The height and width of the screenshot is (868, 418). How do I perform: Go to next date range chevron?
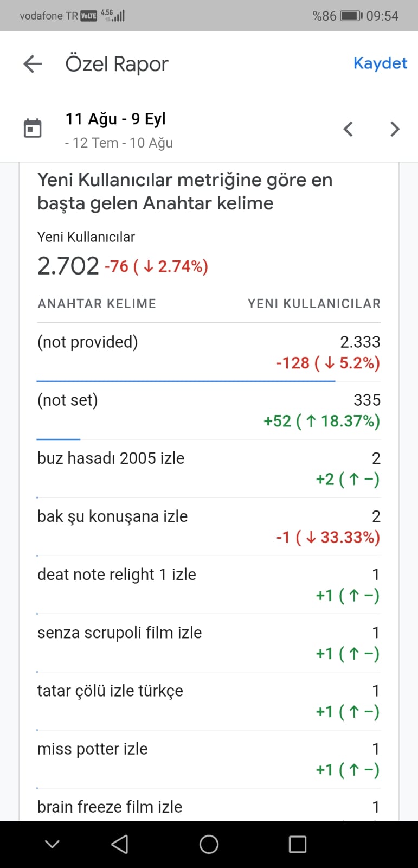click(x=395, y=129)
